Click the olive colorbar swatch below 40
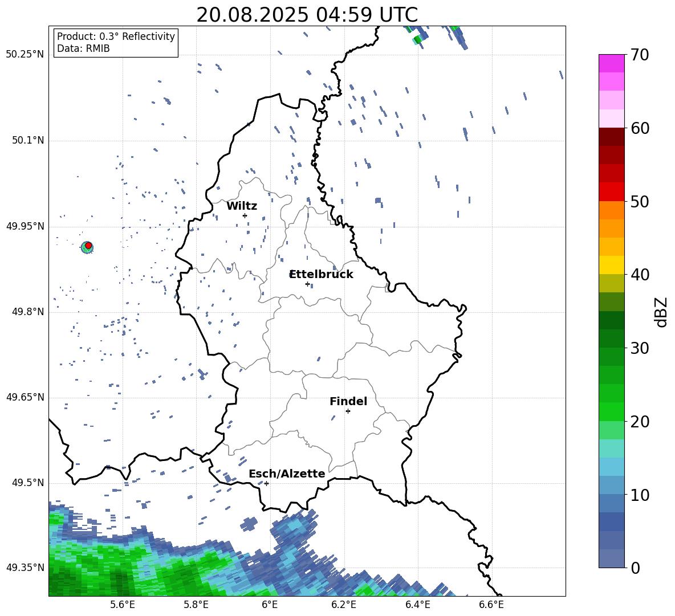 (611, 283)
